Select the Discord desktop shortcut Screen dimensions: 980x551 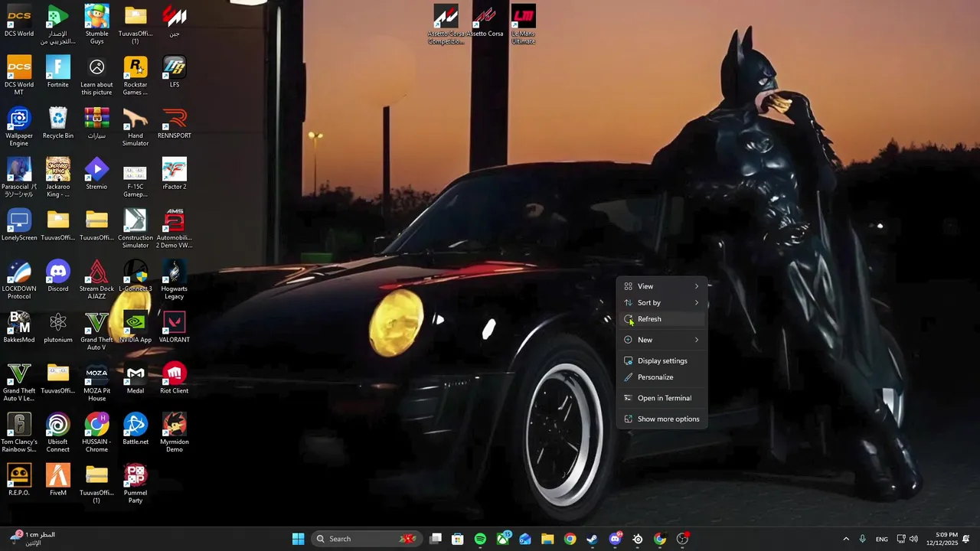click(58, 275)
